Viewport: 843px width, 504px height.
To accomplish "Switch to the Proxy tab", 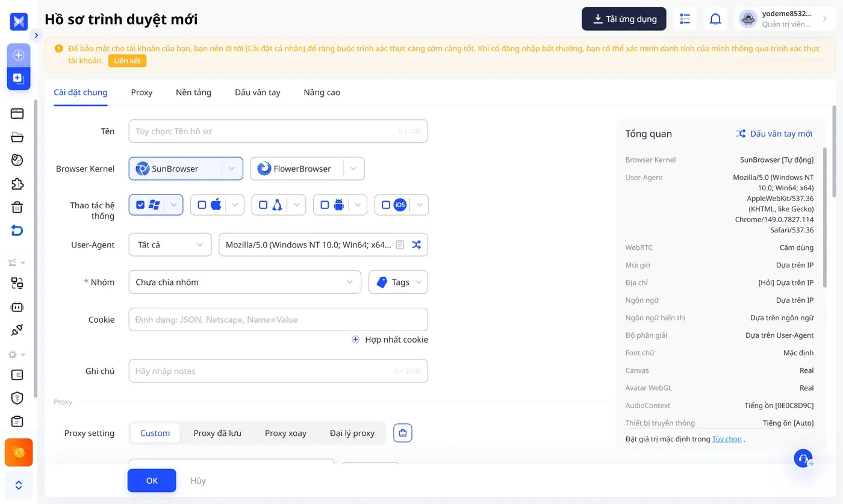I will [x=142, y=92].
